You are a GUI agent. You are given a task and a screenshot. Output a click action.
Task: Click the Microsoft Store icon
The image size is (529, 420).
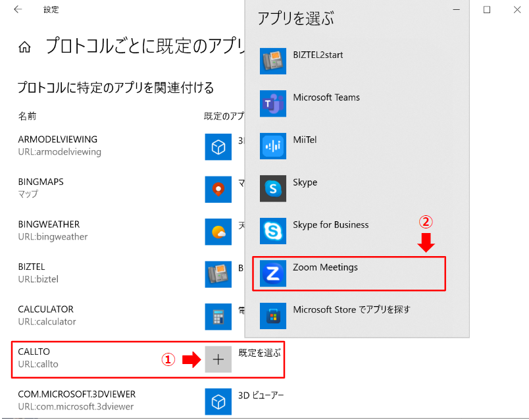[x=273, y=316]
